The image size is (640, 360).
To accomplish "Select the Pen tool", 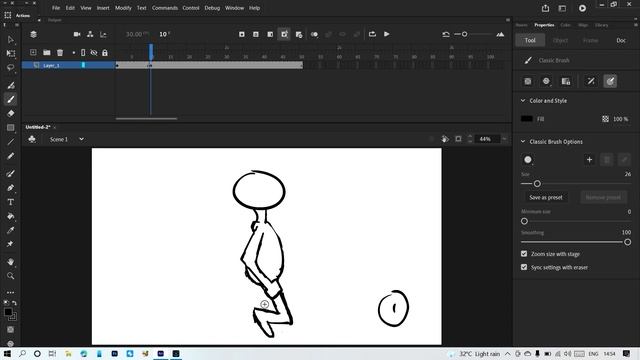I will click(x=11, y=188).
